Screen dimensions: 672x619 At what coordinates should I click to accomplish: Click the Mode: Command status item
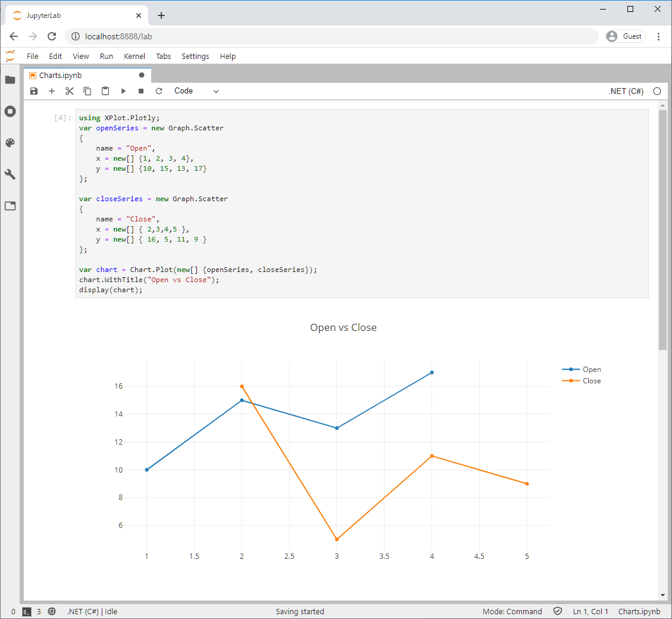pos(512,612)
